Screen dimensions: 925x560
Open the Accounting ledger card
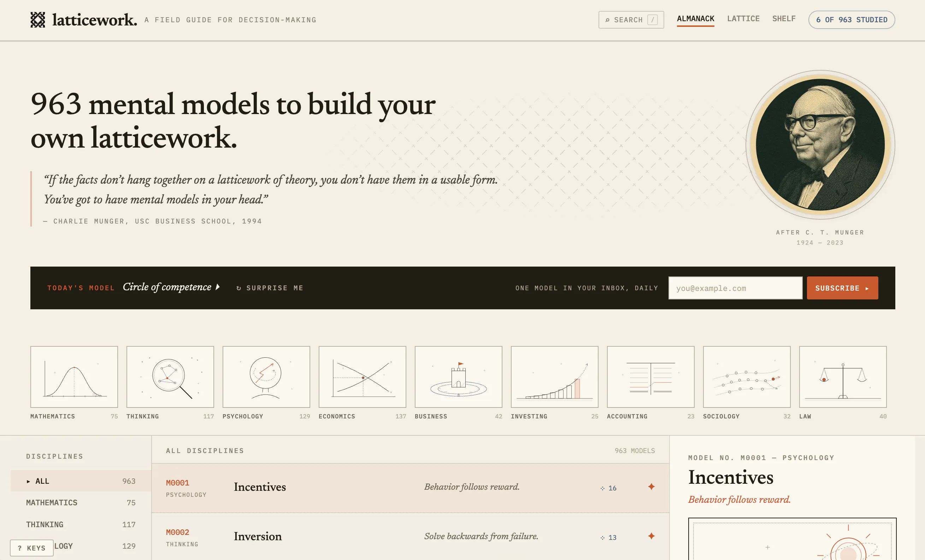click(x=650, y=377)
